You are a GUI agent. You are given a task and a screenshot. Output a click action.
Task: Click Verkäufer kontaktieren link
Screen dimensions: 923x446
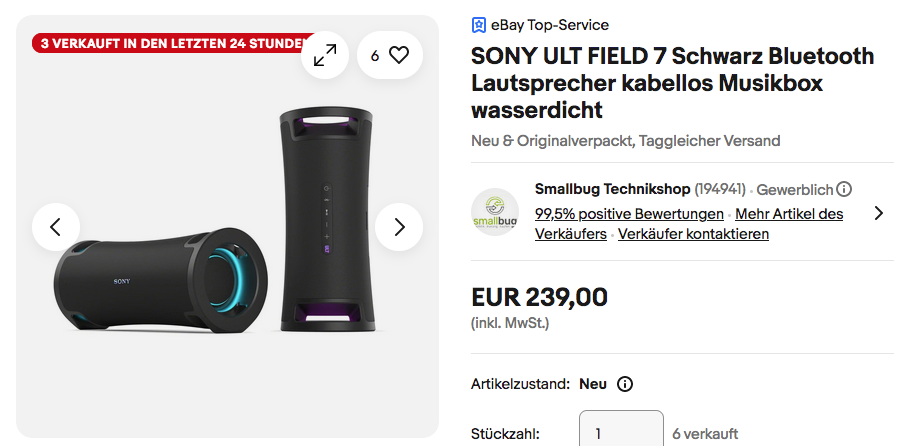(x=693, y=234)
